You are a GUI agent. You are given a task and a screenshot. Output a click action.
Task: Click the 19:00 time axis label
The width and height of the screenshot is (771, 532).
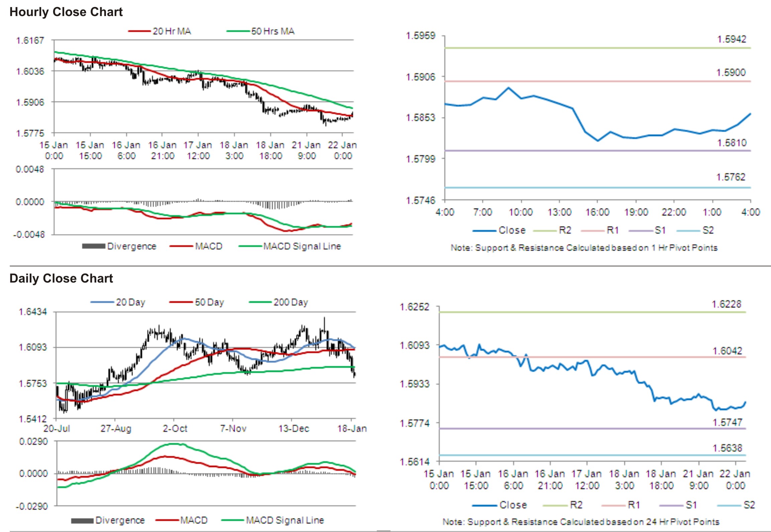coord(636,212)
